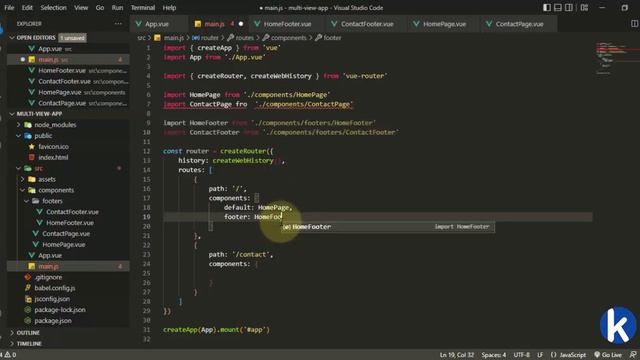Switch to main.js editor tab

pos(215,24)
